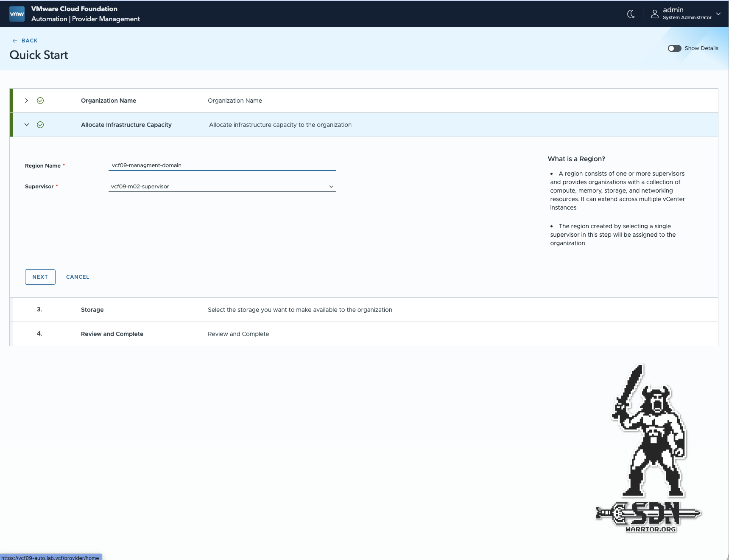Open the Supervisor dropdown
This screenshot has height=560, width=729.
tap(222, 187)
